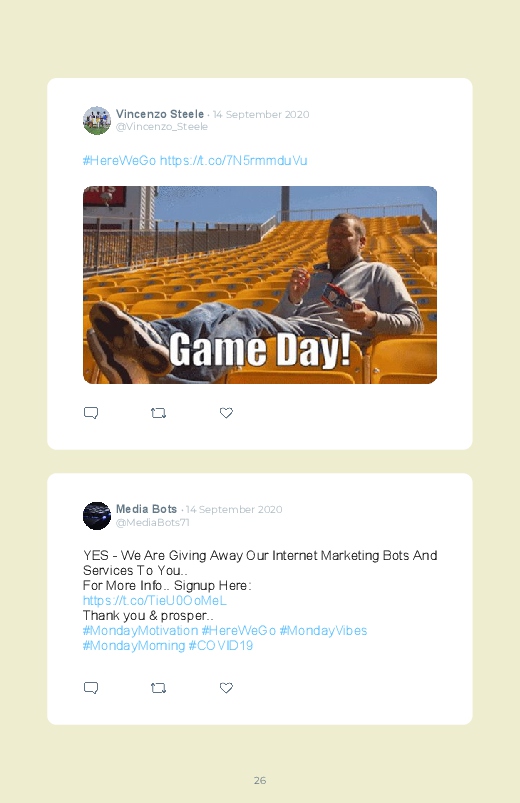The width and height of the screenshot is (520, 803).
Task: View the Game Day stadium image
Action: (260, 285)
